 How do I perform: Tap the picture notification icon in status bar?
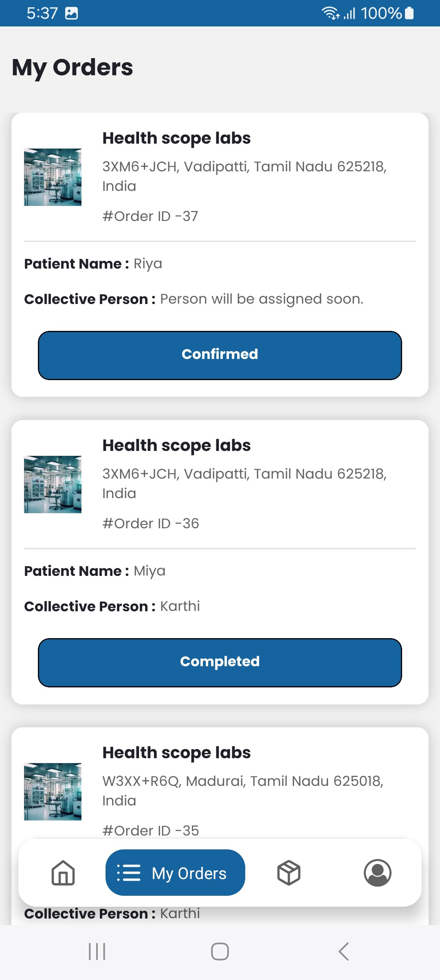point(72,13)
